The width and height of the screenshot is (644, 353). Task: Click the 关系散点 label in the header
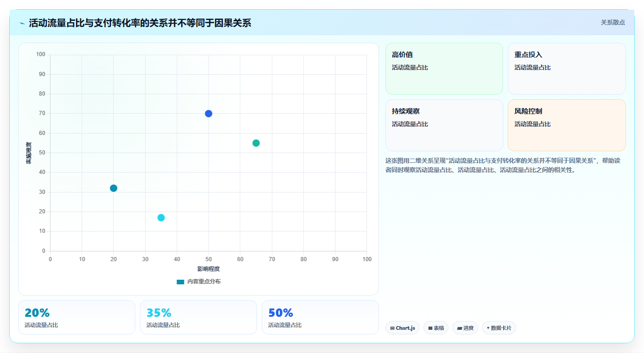pyautogui.click(x=613, y=22)
